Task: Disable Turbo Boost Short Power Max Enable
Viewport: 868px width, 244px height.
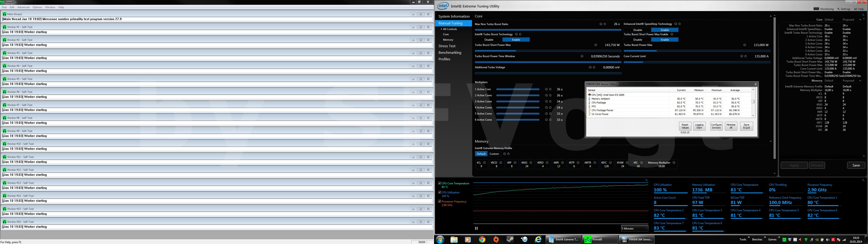Action: coord(637,40)
